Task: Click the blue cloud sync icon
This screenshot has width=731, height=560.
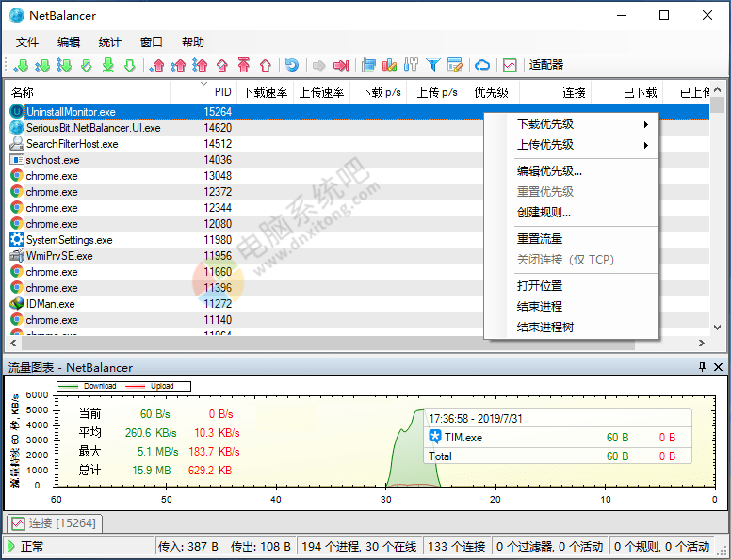Action: pyautogui.click(x=482, y=65)
